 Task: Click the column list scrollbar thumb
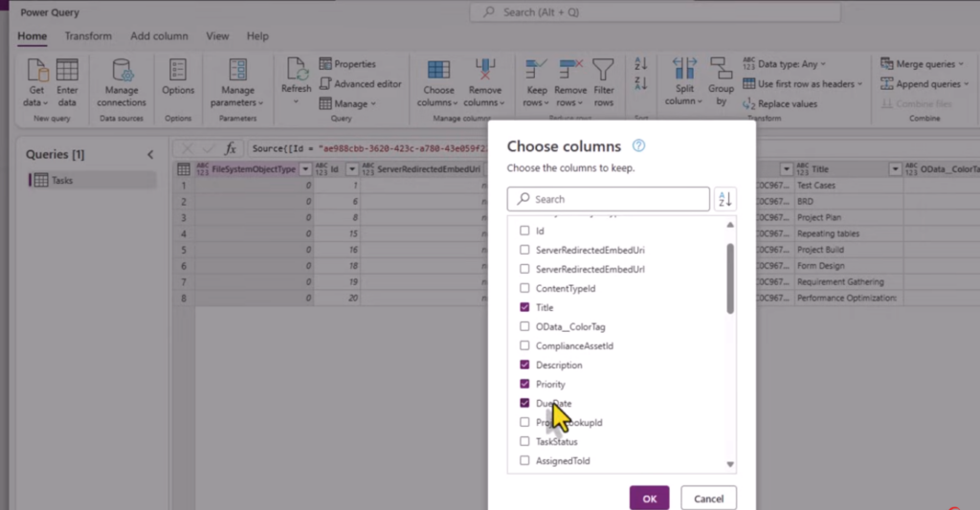pyautogui.click(x=729, y=278)
